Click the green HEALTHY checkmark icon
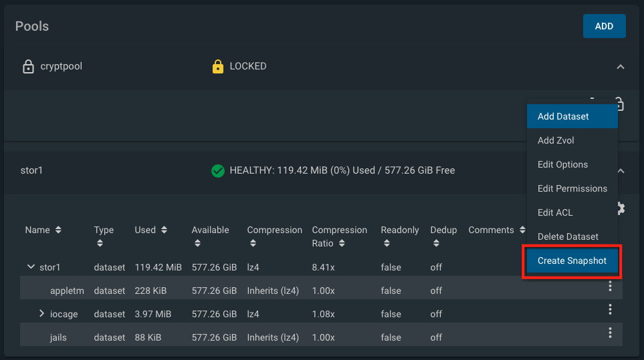 coord(217,170)
